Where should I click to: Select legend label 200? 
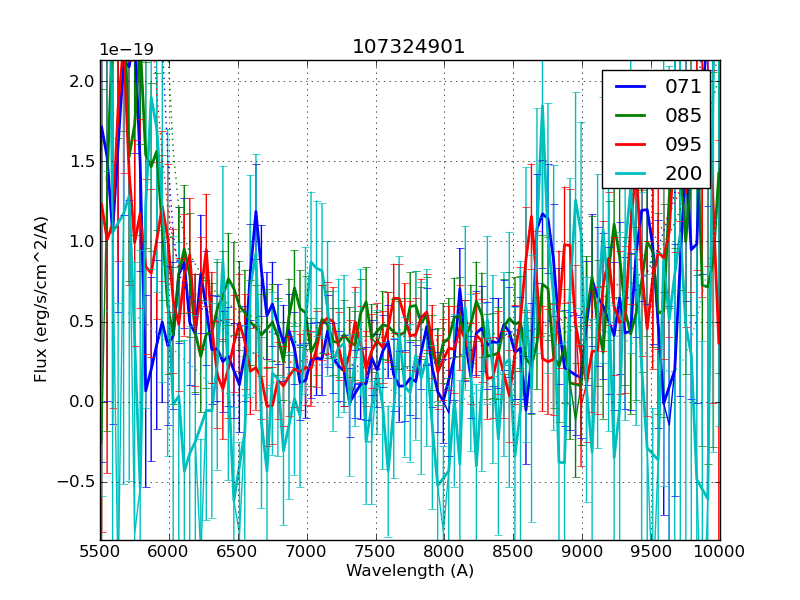tap(684, 173)
